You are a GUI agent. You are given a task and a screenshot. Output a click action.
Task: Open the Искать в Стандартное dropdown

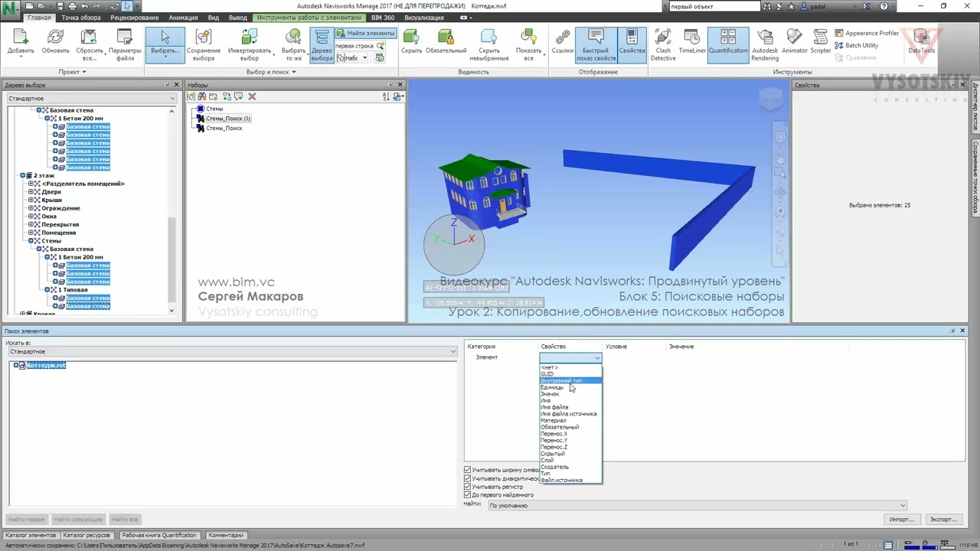[232, 351]
